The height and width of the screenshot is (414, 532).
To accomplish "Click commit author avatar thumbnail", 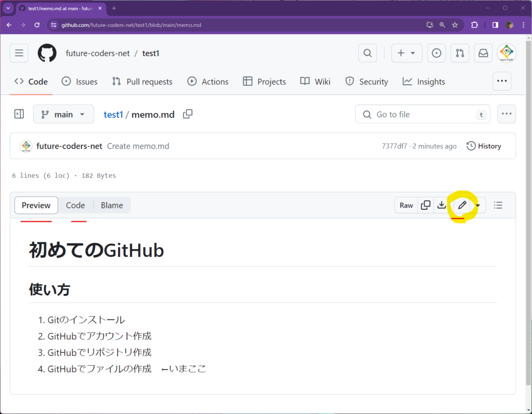I will (x=26, y=146).
